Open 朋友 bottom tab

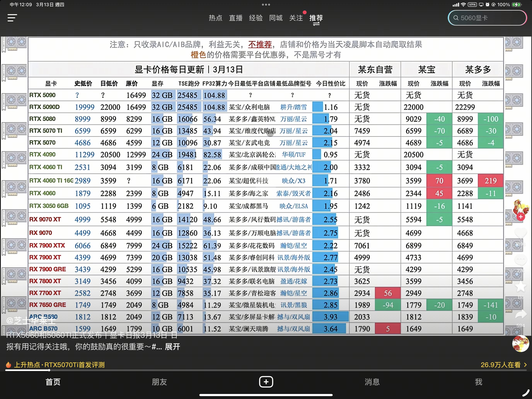[159, 382]
